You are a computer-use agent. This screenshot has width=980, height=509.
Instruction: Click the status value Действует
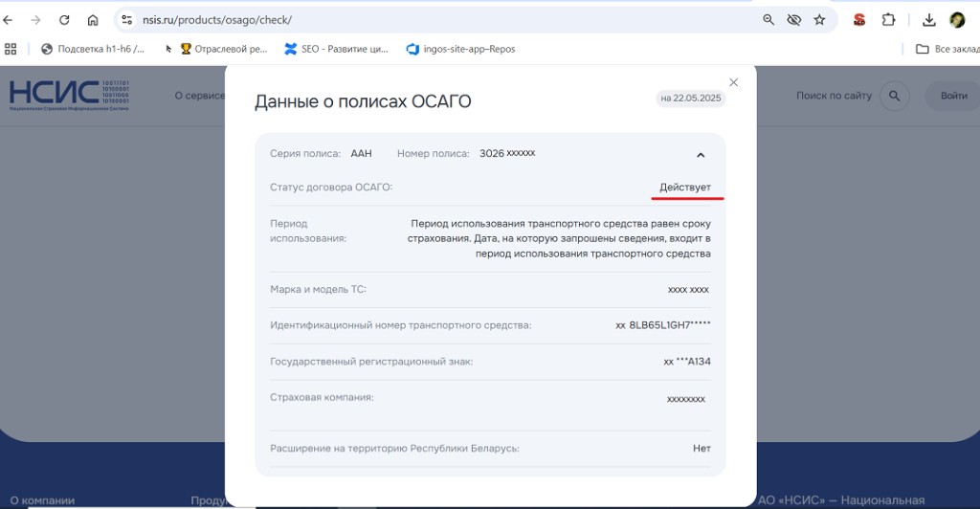[x=685, y=188]
